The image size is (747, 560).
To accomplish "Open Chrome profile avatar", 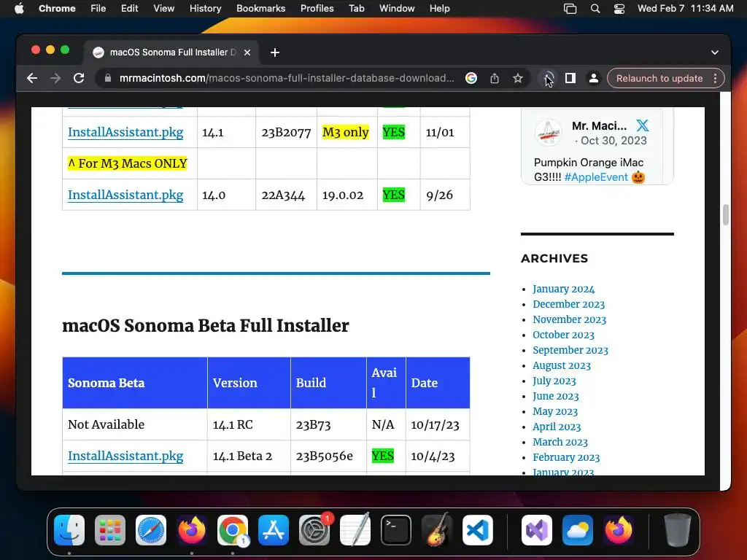I will tap(594, 78).
